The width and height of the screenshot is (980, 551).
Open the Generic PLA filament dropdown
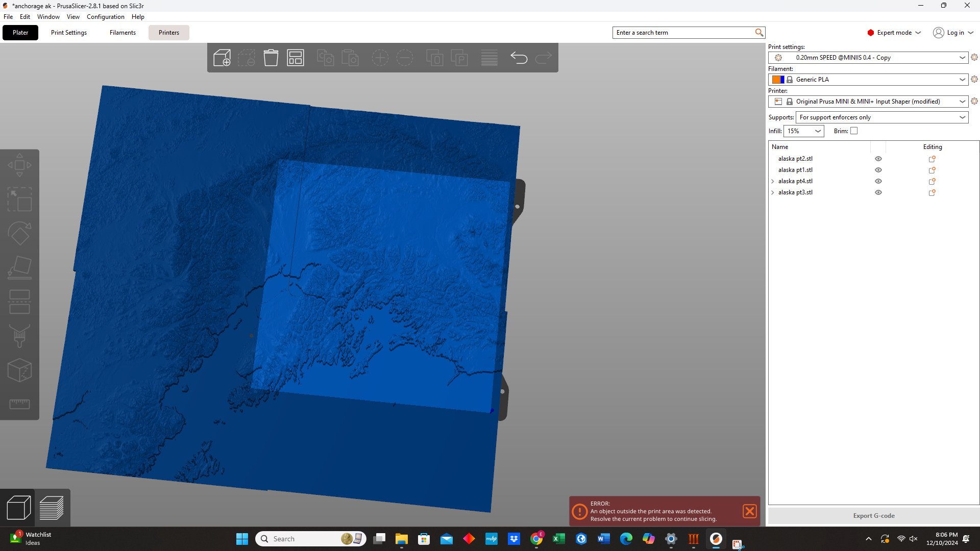click(868, 80)
